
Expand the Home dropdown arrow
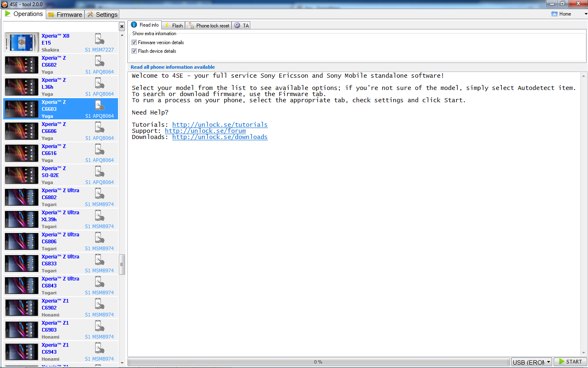click(x=586, y=14)
